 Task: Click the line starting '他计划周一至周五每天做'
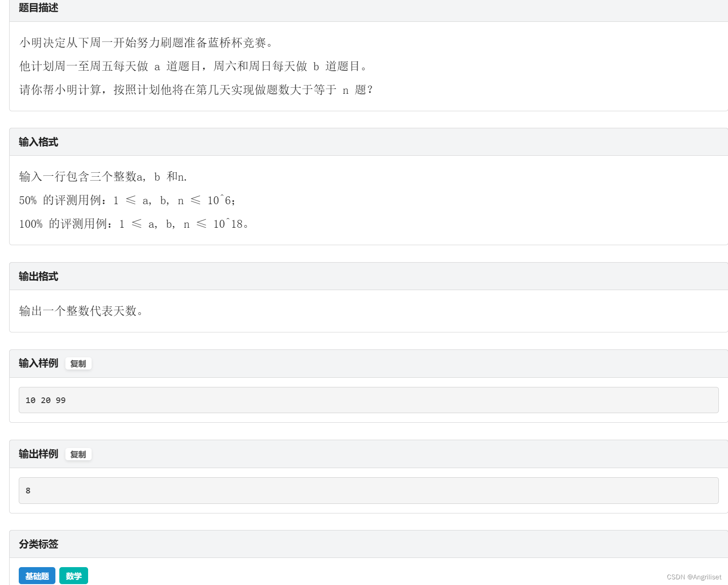coord(194,66)
